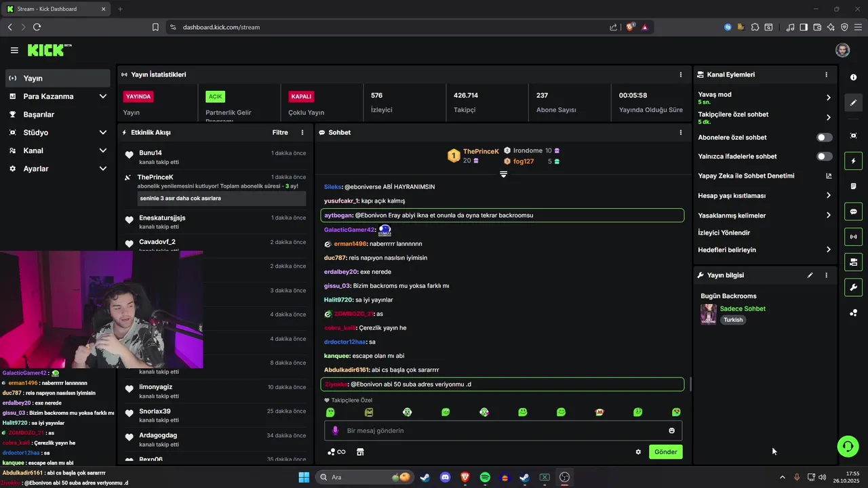
Task: Expand the Kanal sidebar section
Action: click(x=102, y=150)
